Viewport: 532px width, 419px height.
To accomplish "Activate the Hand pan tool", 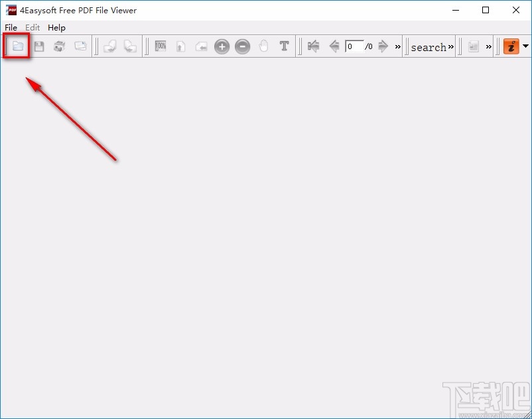I will pyautogui.click(x=264, y=46).
